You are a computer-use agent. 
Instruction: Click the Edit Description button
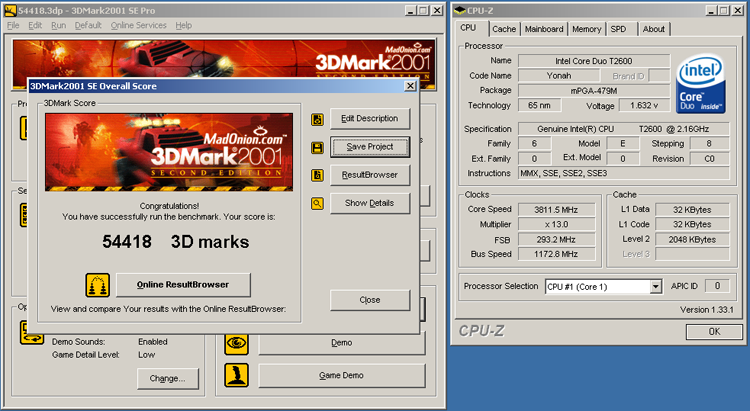(370, 119)
